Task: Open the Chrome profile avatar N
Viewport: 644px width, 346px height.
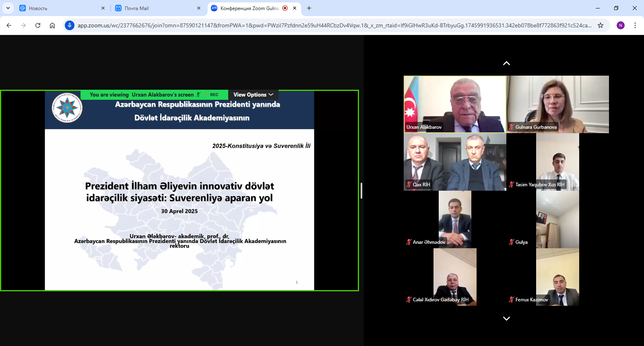Action: click(621, 25)
